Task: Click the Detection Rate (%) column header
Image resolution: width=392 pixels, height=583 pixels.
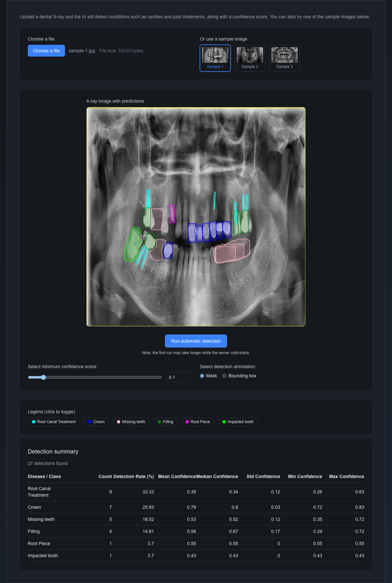Action: tap(134, 476)
